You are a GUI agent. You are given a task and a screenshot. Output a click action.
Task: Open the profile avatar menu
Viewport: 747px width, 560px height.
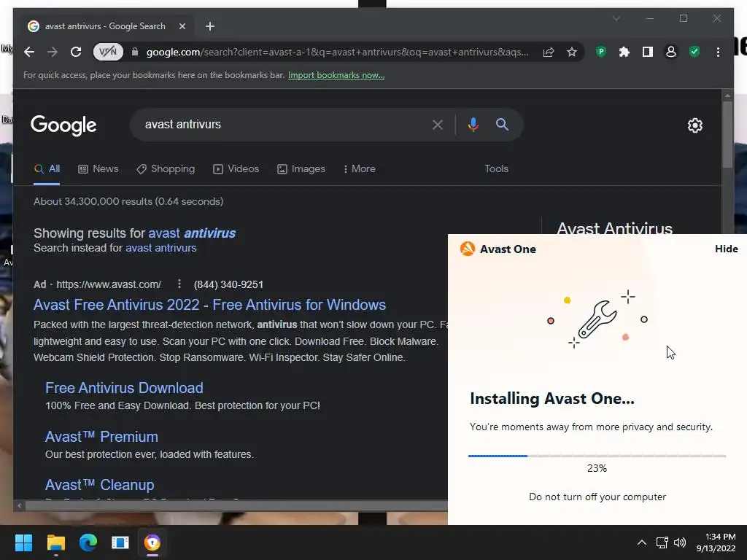[671, 52]
